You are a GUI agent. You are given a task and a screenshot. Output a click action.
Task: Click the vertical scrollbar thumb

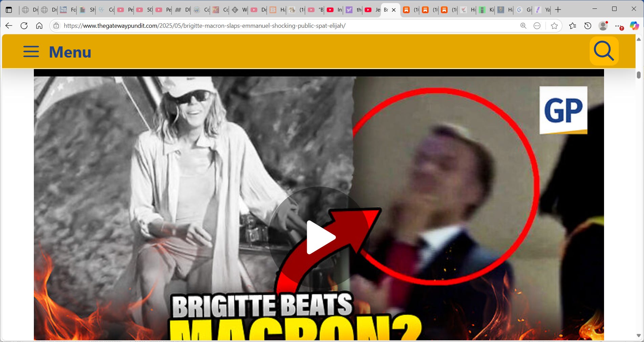pos(639,75)
